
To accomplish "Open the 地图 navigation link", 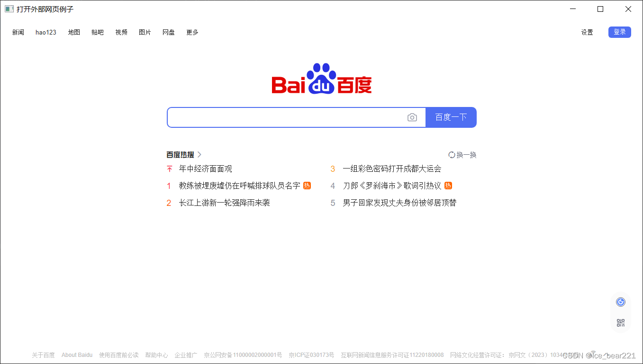I will [x=74, y=32].
